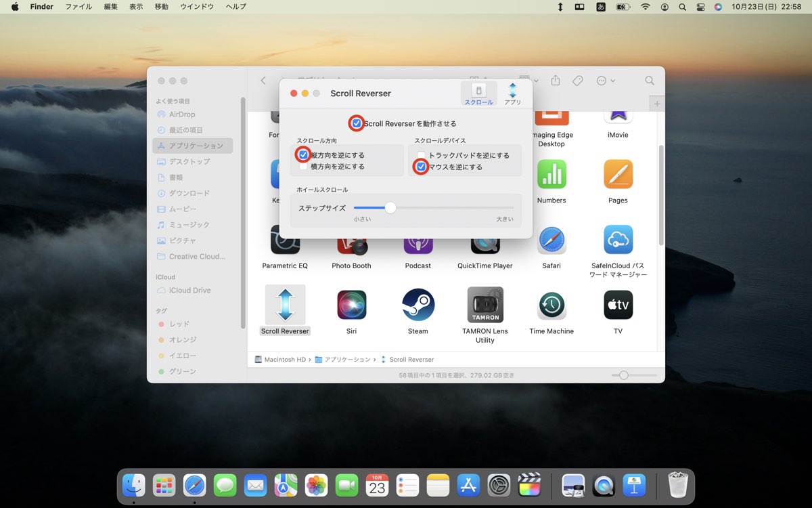The height and width of the screenshot is (508, 812).
Task: Open Launchpad from the Dock
Action: (164, 485)
